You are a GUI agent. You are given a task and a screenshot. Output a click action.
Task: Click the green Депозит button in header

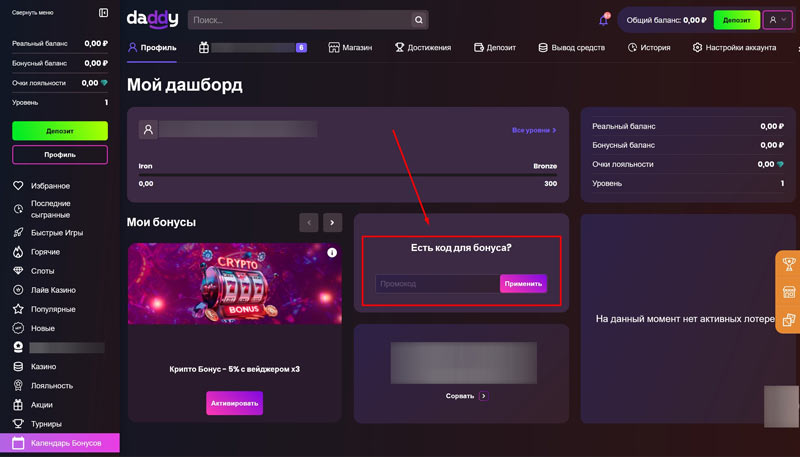736,20
